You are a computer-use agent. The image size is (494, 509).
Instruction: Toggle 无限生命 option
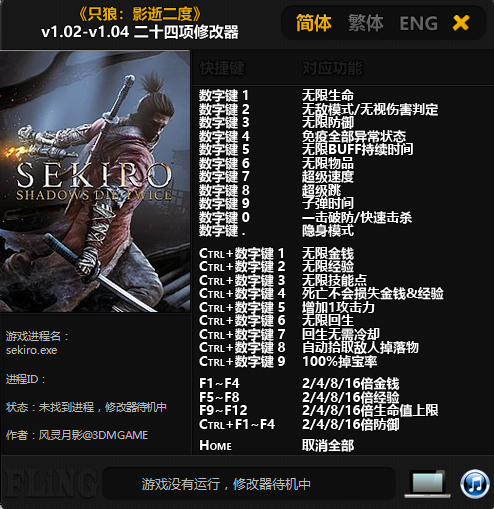[328, 95]
